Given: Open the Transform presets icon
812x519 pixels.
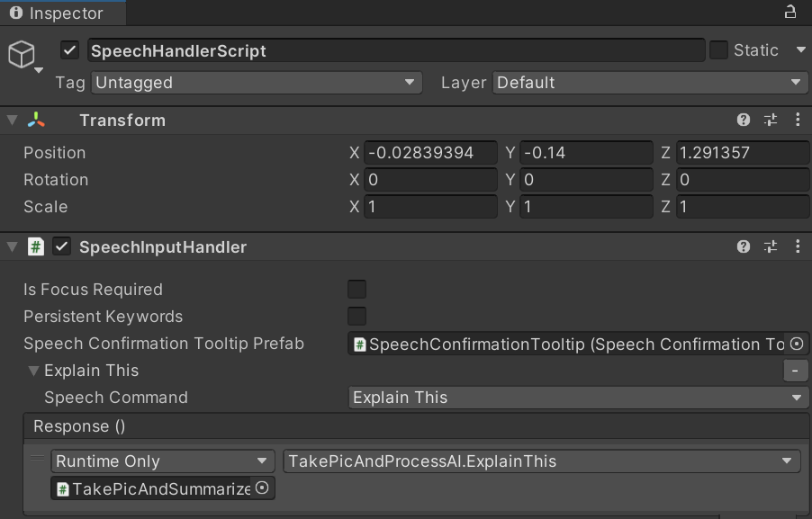Looking at the screenshot, I should [x=770, y=120].
